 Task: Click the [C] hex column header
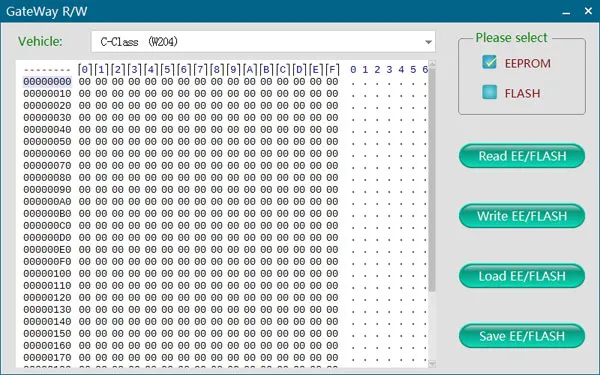(x=282, y=70)
